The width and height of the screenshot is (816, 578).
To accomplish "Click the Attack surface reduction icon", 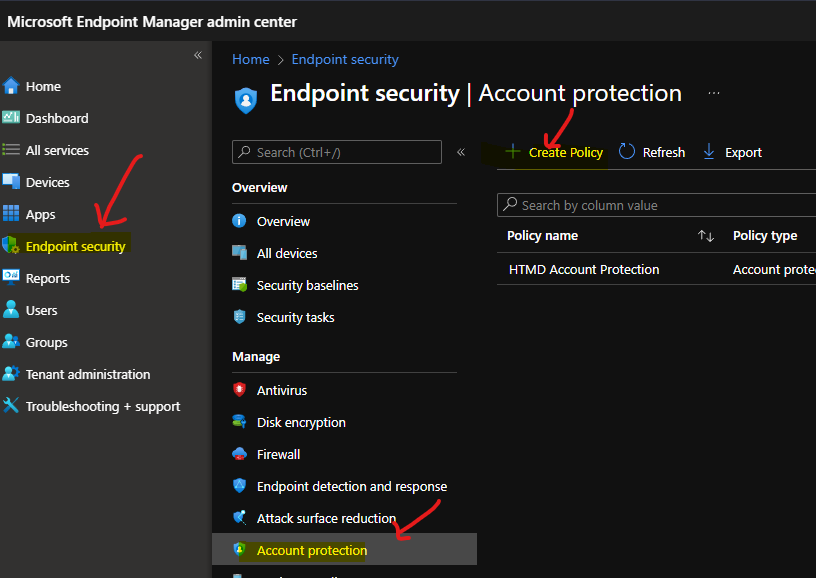I will coord(239,518).
